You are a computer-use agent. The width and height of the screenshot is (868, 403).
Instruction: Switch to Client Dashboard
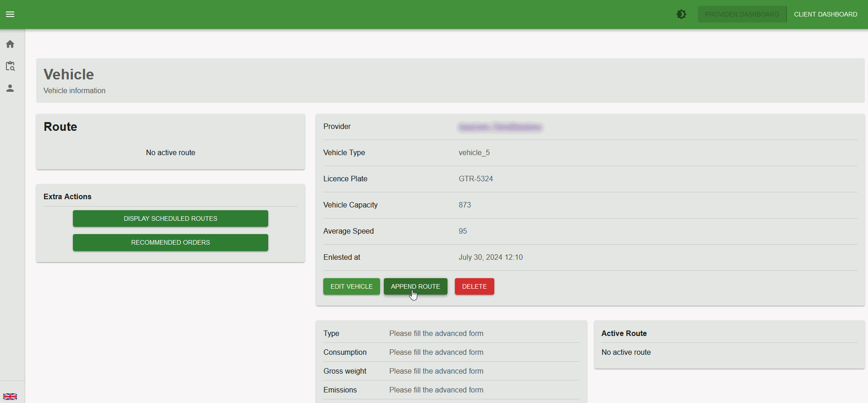(825, 14)
